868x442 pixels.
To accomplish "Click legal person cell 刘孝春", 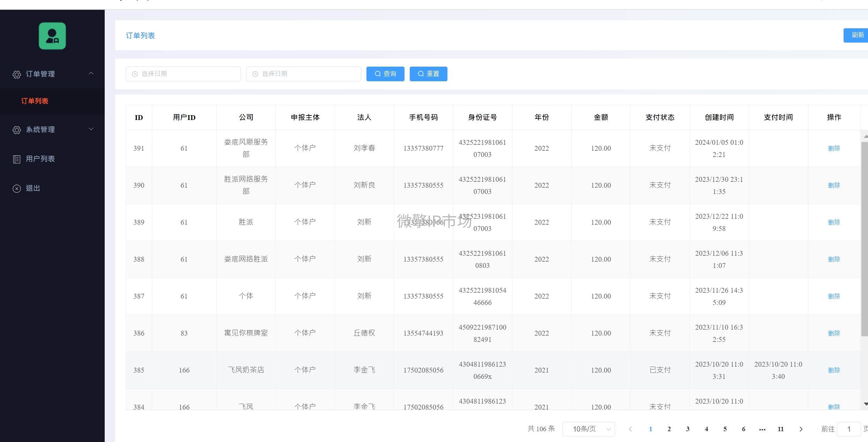I will pyautogui.click(x=364, y=148).
